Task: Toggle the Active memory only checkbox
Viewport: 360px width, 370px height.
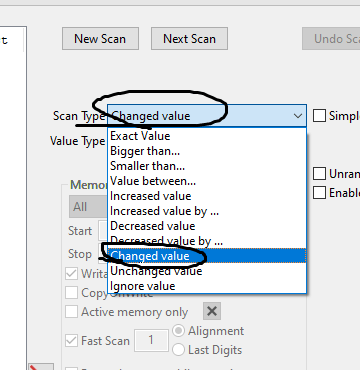Action: [x=71, y=312]
